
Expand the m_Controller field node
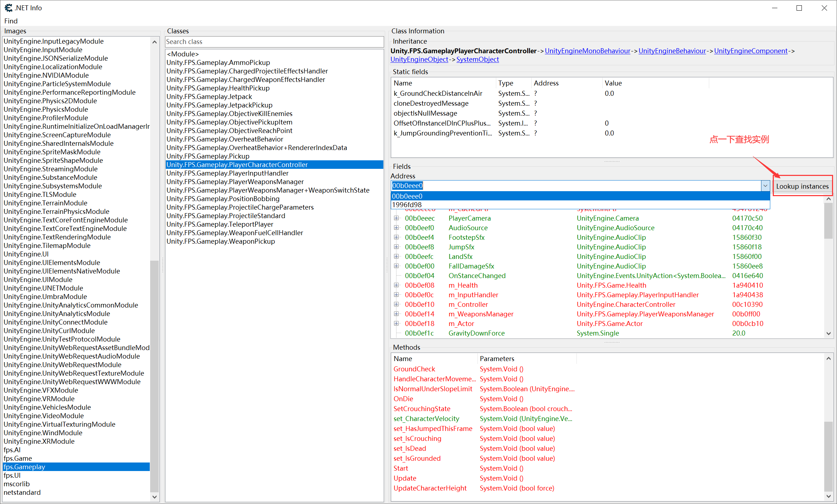point(396,304)
